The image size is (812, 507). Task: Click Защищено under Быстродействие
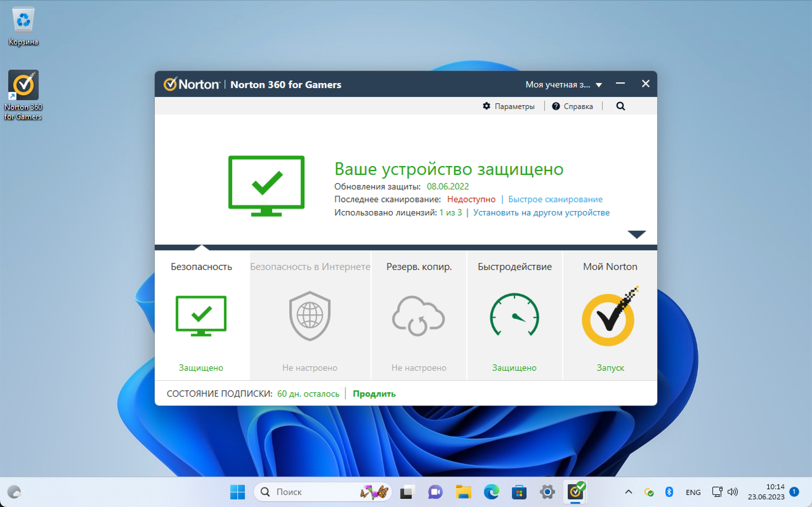514,368
